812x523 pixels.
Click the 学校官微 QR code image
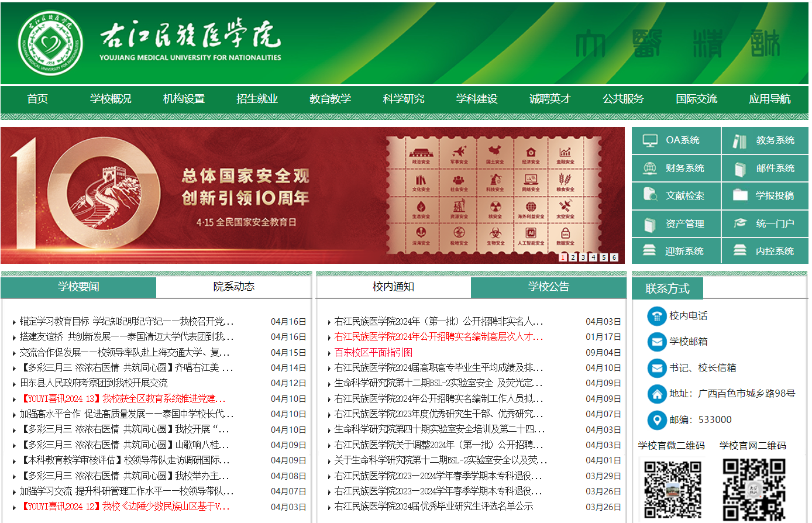click(672, 489)
